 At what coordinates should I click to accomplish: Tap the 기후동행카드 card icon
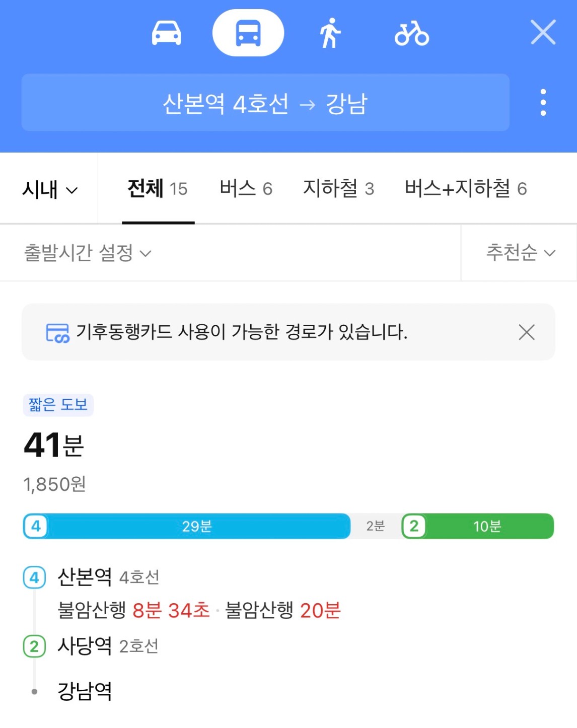coord(57,333)
